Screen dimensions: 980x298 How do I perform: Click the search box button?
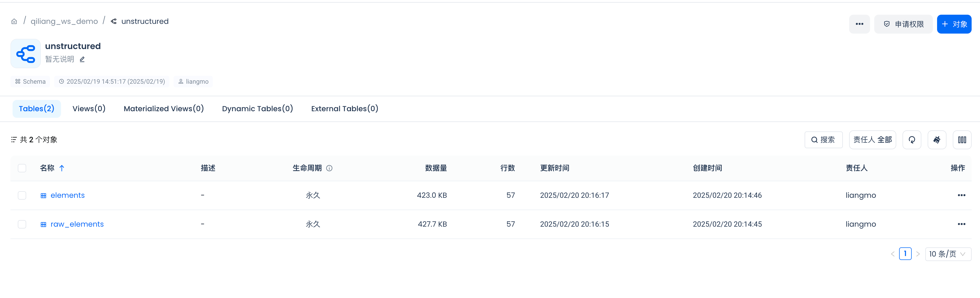(823, 140)
